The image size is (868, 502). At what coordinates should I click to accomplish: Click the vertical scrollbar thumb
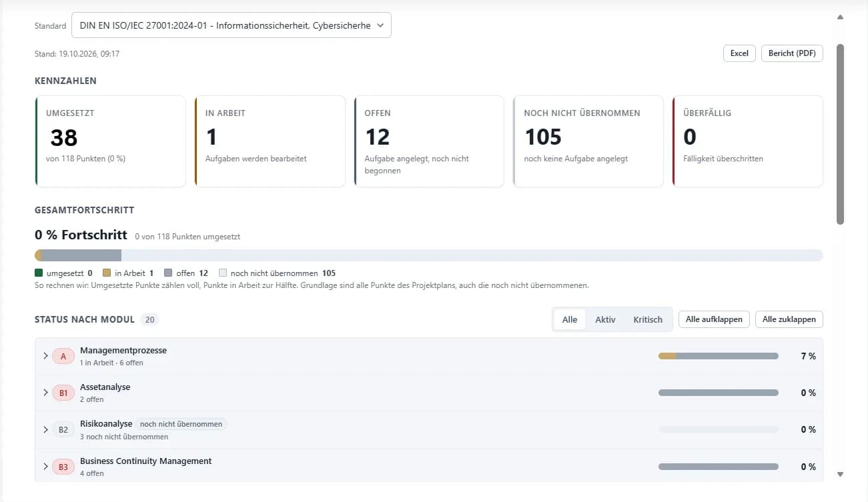coord(841,135)
